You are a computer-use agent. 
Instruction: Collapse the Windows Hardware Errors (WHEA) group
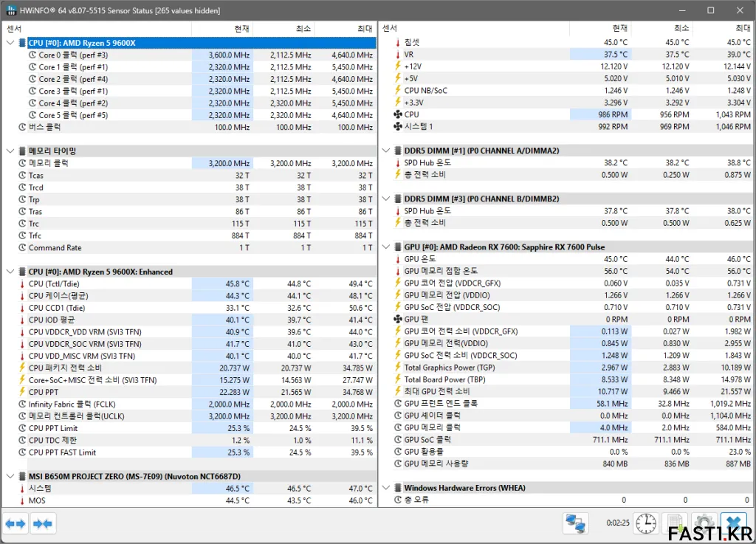[x=385, y=488]
